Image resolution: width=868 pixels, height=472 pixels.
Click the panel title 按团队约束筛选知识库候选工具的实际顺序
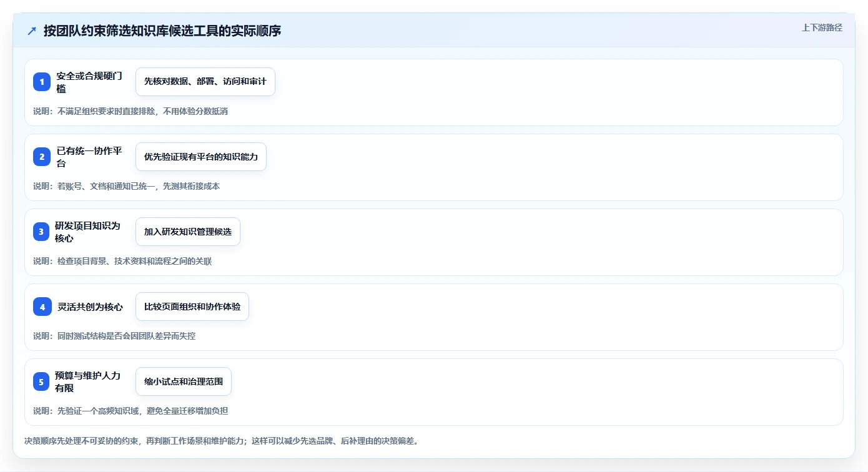pyautogui.click(x=162, y=31)
